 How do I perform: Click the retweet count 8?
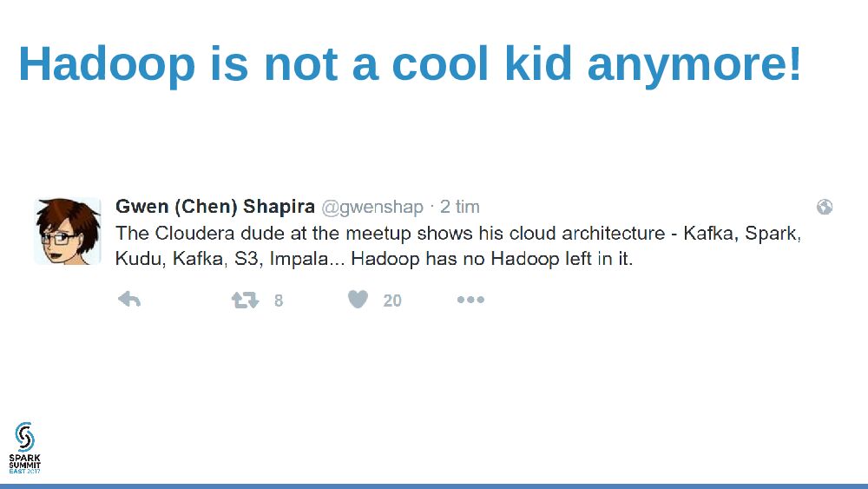click(279, 301)
